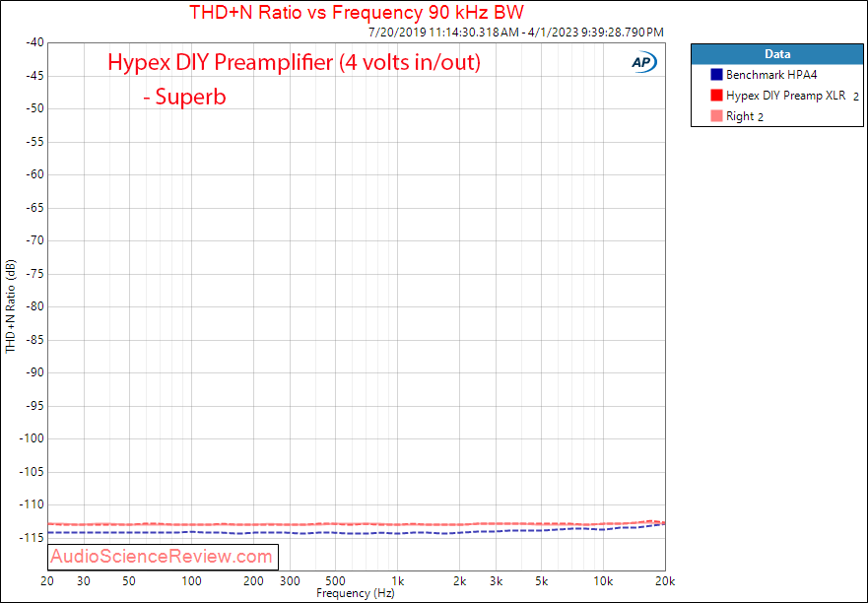Select the Hypex DIY Preamp XLR red swatch
The image size is (868, 603).
716,96
